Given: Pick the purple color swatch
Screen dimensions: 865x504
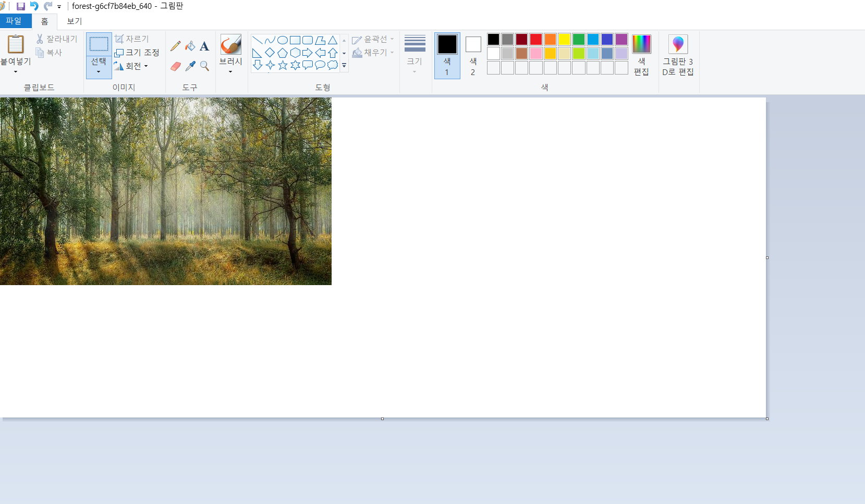Looking at the screenshot, I should tap(622, 40).
